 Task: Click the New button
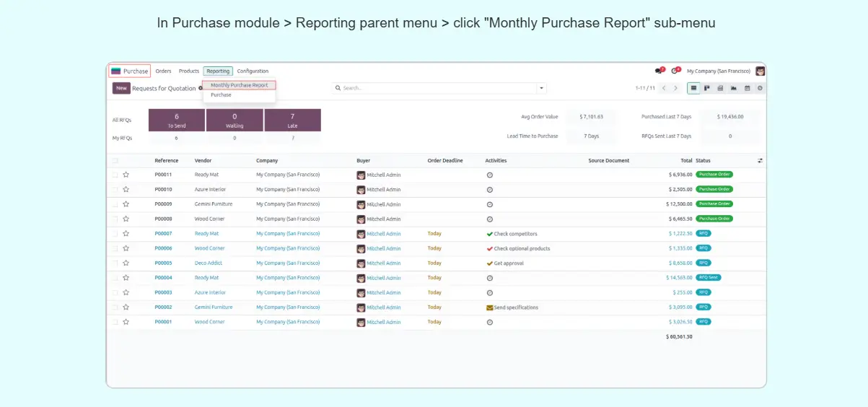pos(121,88)
